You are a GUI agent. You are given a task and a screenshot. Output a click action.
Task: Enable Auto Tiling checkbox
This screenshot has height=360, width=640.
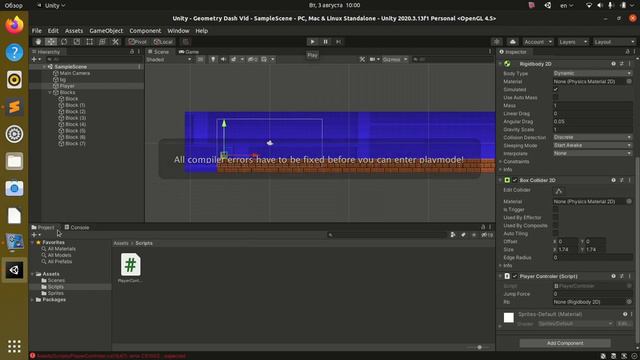click(x=556, y=233)
